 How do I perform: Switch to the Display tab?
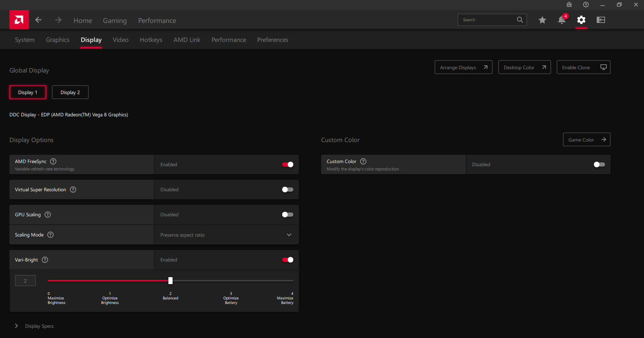pyautogui.click(x=91, y=40)
